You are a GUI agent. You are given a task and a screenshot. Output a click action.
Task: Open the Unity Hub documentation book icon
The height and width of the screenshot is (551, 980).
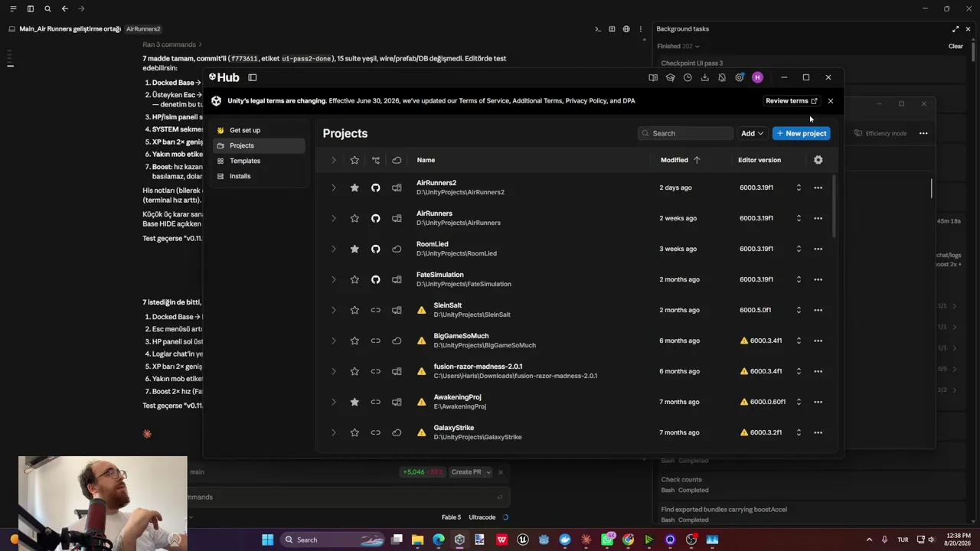point(653,77)
